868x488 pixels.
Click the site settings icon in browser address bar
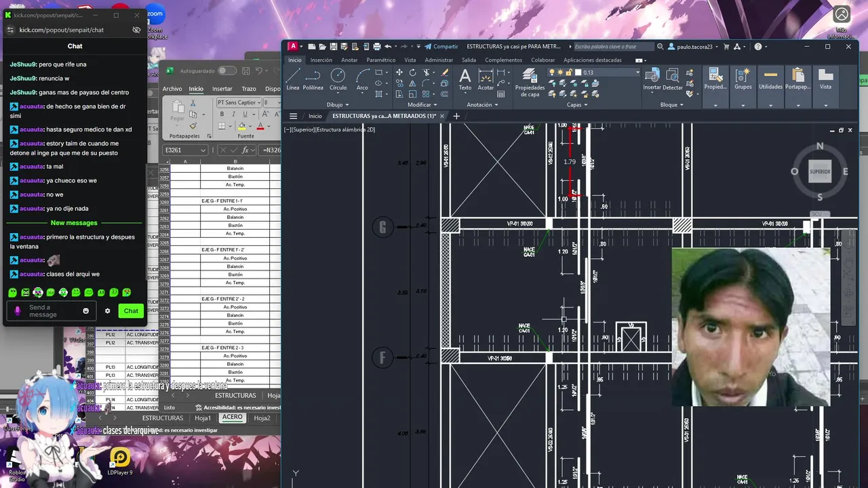[x=9, y=30]
